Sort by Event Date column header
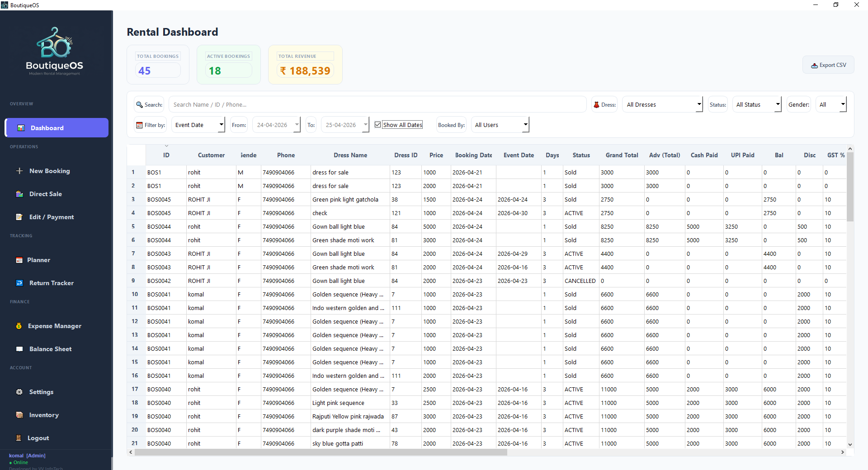 coord(519,155)
